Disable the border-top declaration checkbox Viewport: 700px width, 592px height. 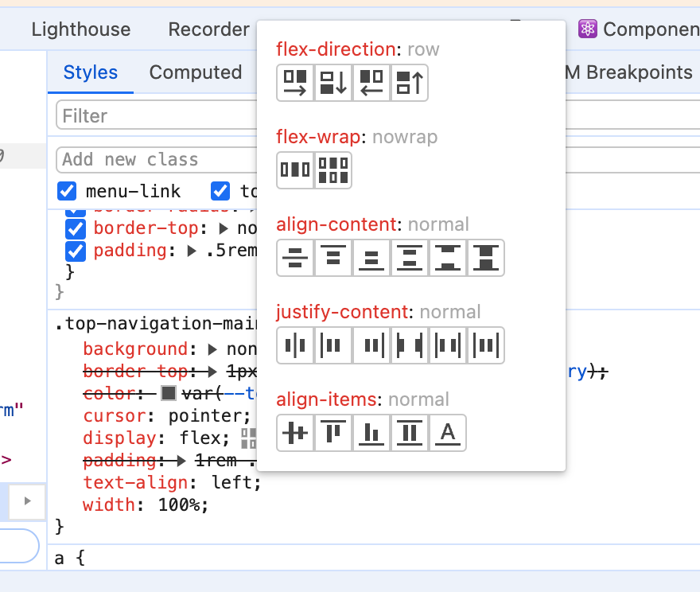[x=76, y=228]
